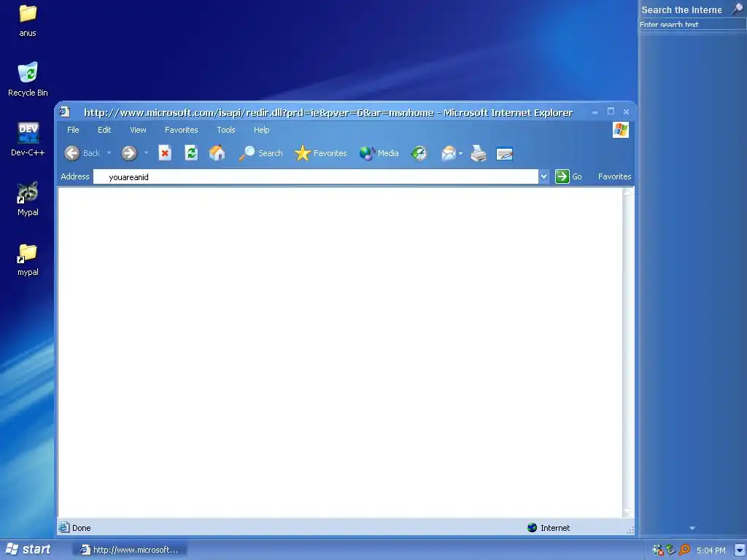Click the small down arrow at sidebar bottom
The image size is (747, 560).
(x=692, y=528)
